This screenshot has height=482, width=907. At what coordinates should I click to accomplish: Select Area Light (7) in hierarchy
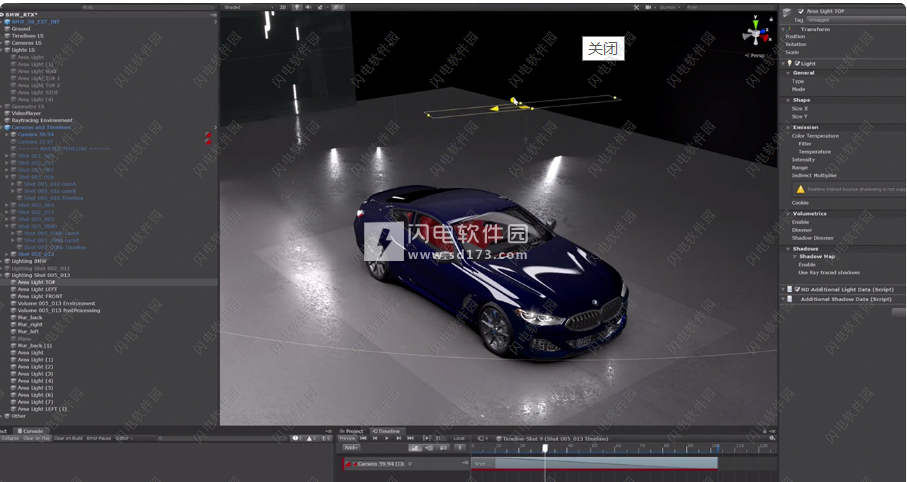(35, 402)
